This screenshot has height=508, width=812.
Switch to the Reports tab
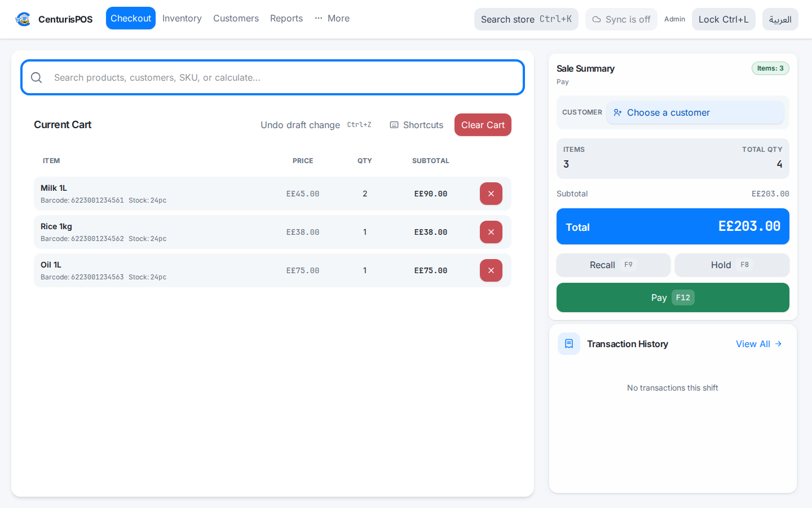tap(286, 18)
